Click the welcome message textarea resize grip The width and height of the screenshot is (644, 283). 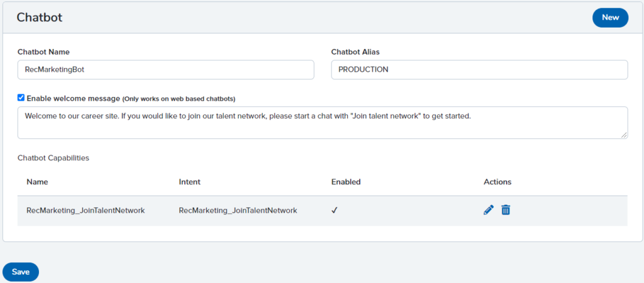(x=624, y=135)
